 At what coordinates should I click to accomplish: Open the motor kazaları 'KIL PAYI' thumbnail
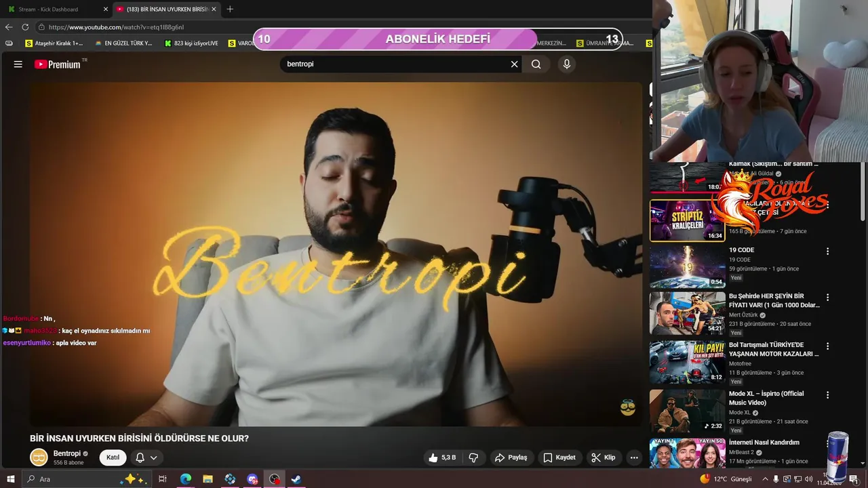[688, 362]
